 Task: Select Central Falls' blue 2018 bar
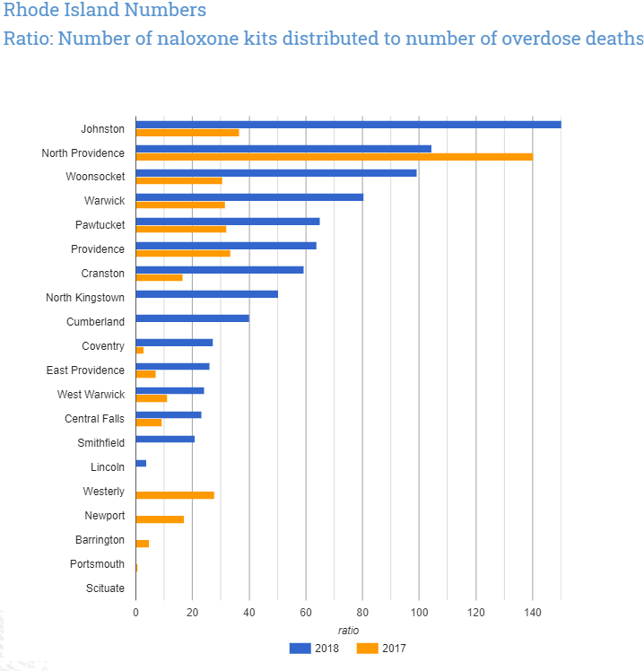pos(169,414)
